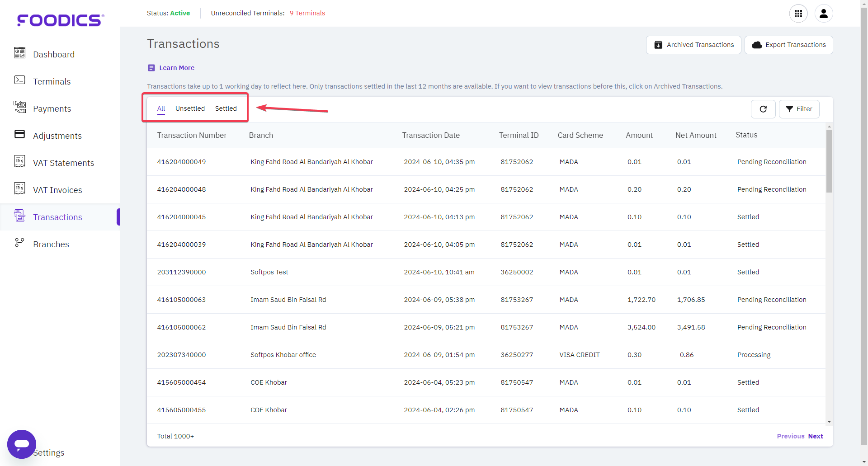Screen dimensions: 868x466
Task: Select the All transactions tab
Action: coord(161,108)
